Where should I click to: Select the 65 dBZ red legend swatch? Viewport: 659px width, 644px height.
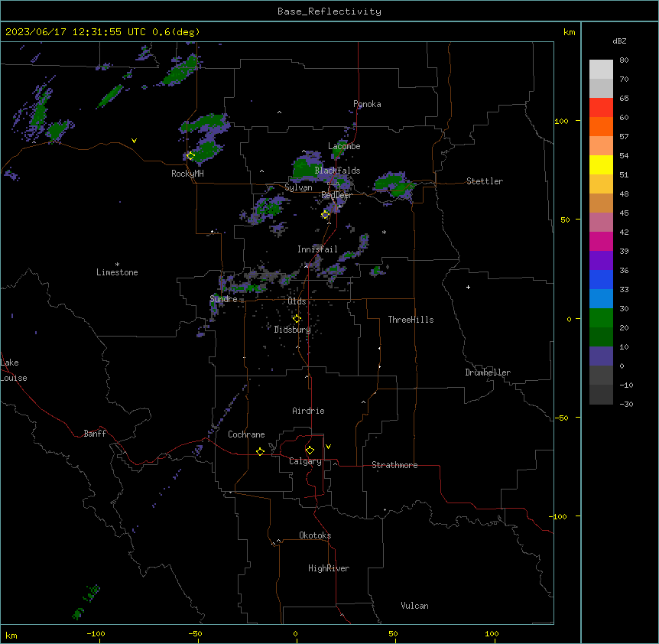601,108
